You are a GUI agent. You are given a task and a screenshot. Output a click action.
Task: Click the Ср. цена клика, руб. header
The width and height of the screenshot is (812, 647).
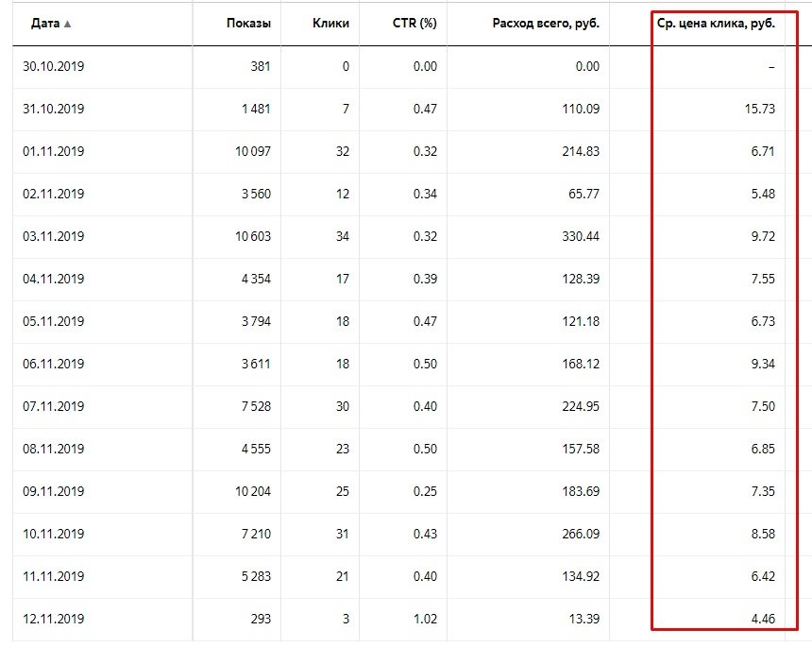pyautogui.click(x=716, y=24)
